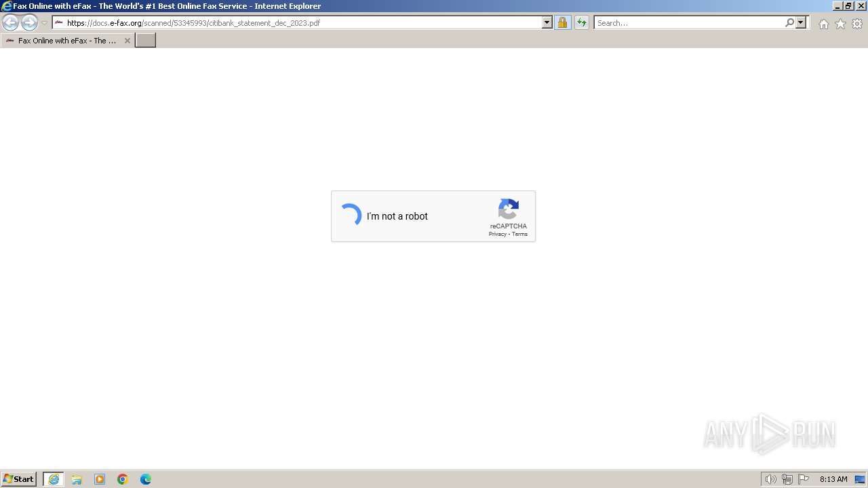Click the refresh page icon

click(582, 22)
